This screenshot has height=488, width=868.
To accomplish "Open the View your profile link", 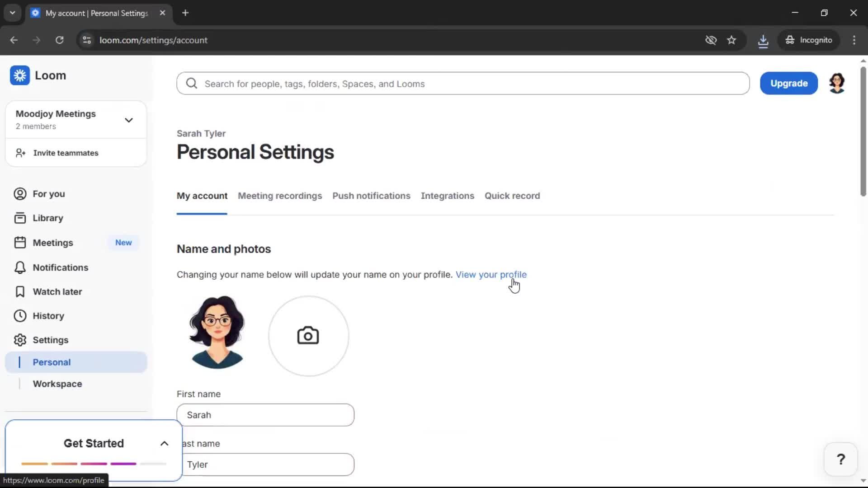I will point(491,274).
